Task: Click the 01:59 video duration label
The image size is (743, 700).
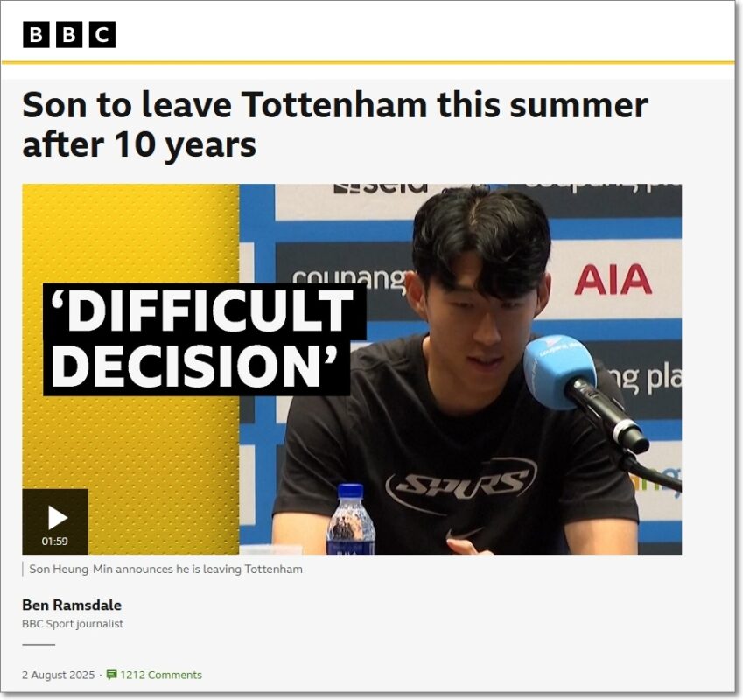Action: [x=55, y=542]
